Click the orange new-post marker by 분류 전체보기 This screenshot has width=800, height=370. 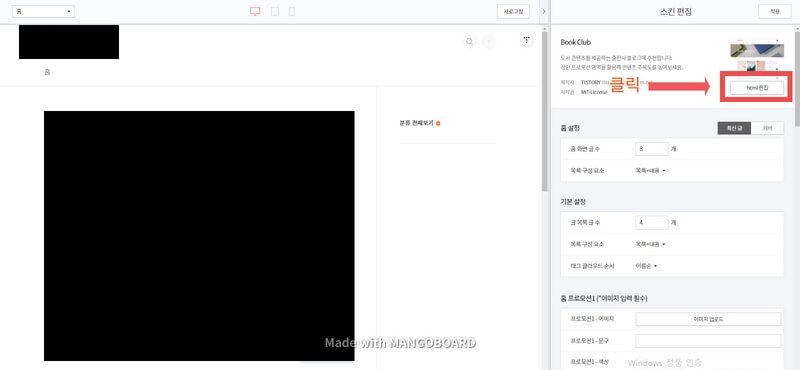pyautogui.click(x=438, y=124)
